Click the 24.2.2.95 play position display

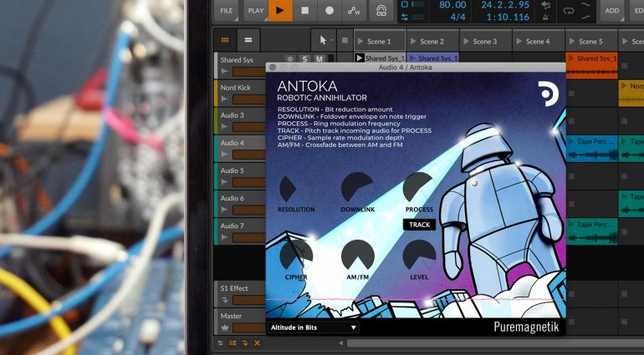click(x=505, y=5)
